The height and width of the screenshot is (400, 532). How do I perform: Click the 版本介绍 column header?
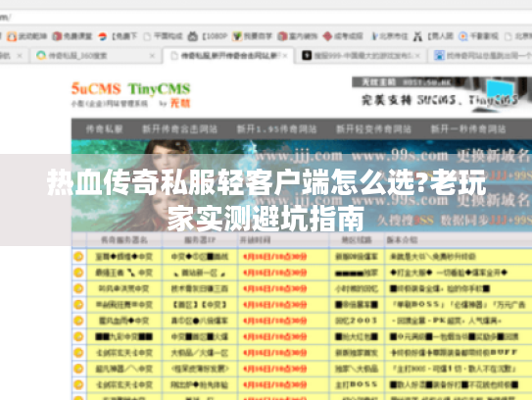[402, 240]
